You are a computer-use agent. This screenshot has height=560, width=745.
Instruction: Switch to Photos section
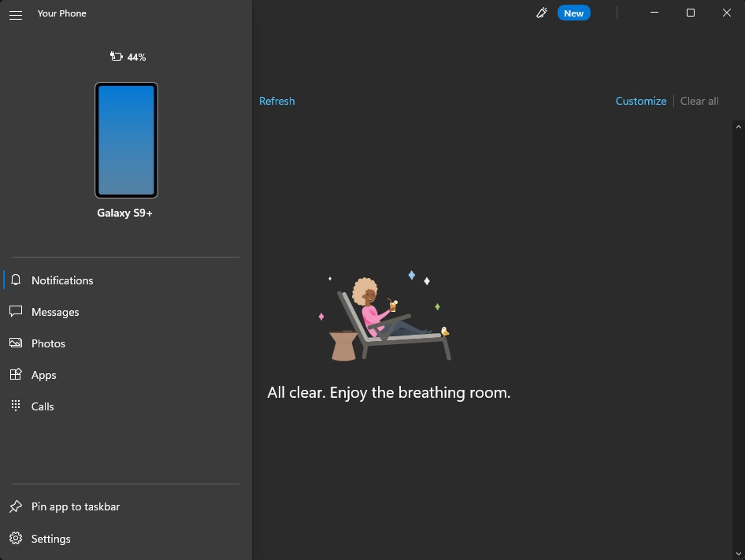48,343
